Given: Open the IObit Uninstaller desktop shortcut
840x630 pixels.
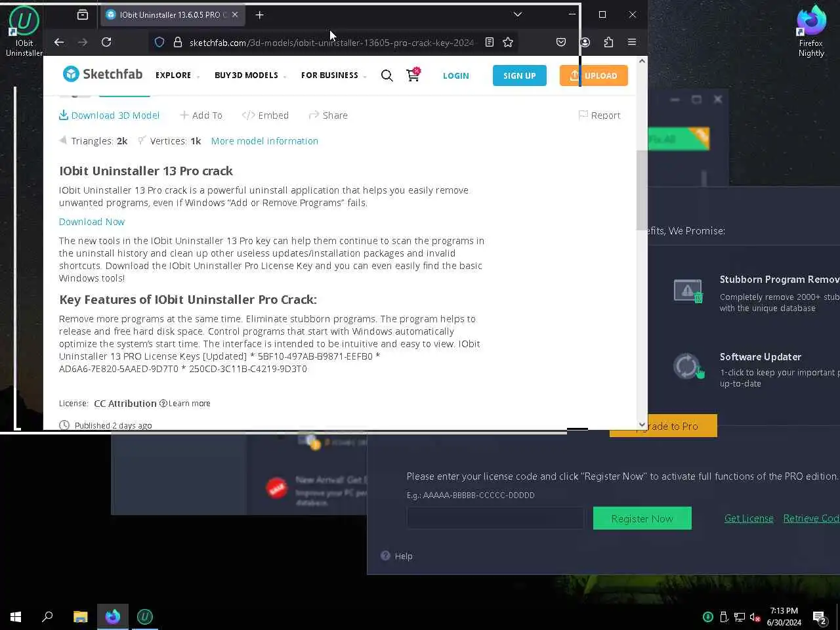Looking at the screenshot, I should coord(24,31).
